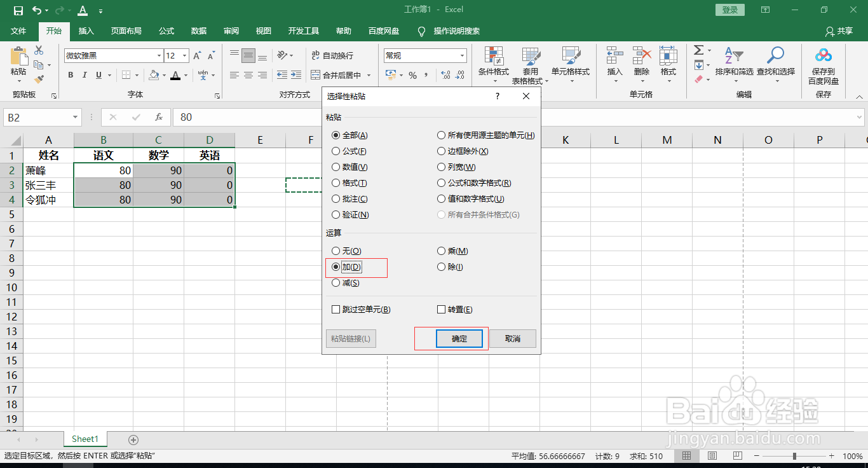Select the 公式(F) paste option
Image resolution: width=868 pixels, height=468 pixels.
(349, 151)
